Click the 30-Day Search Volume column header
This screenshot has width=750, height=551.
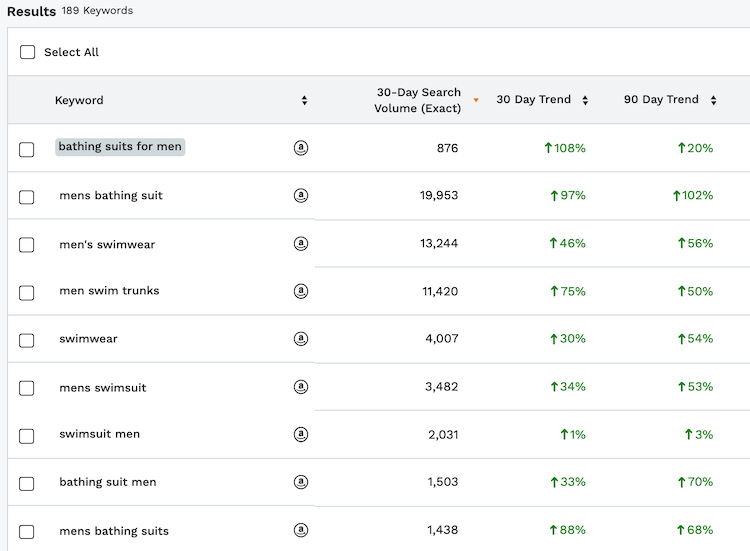click(418, 100)
